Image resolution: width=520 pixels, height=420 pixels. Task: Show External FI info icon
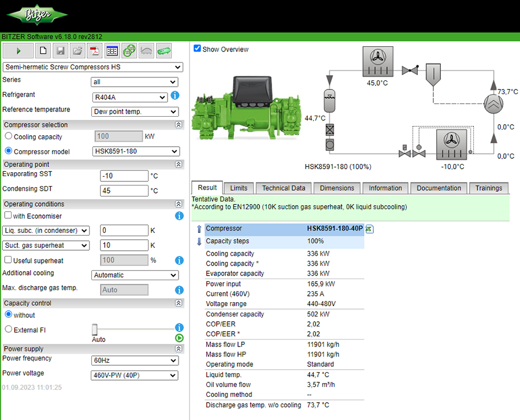point(179,328)
